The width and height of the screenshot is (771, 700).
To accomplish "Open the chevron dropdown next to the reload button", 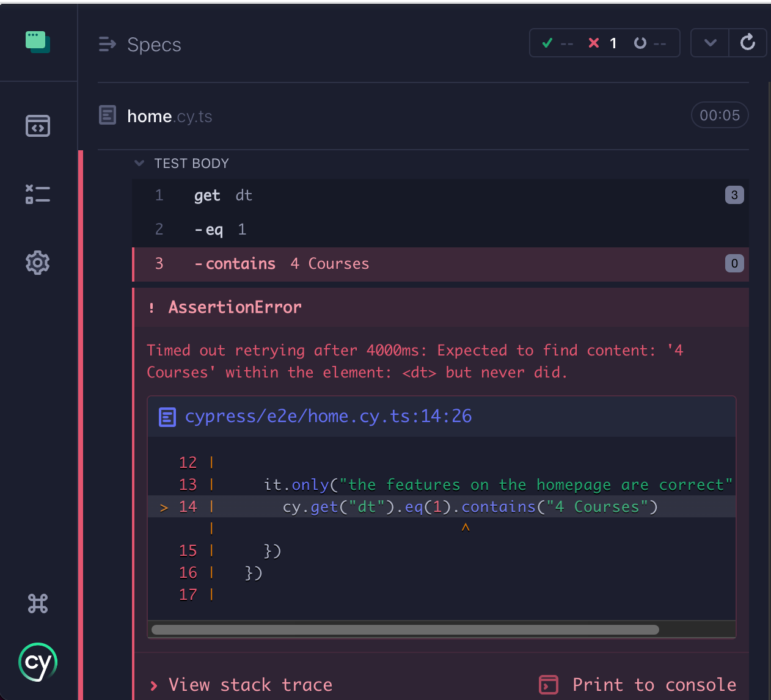I will 709,43.
